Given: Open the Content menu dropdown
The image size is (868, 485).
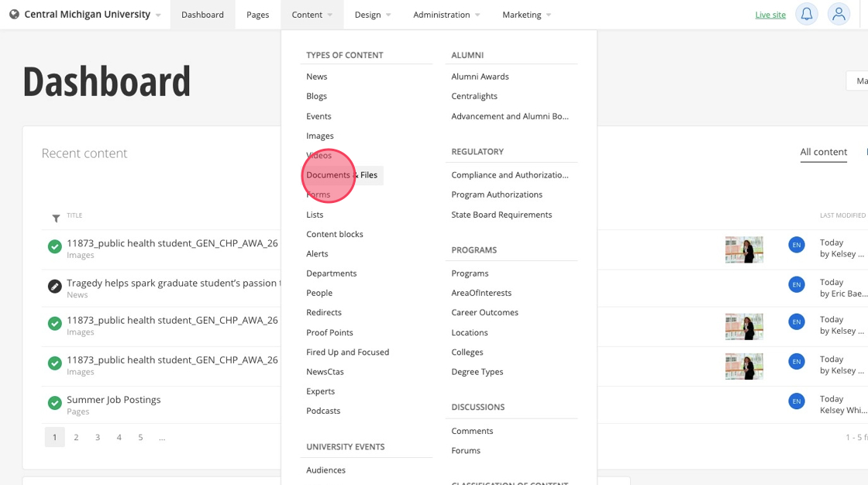Looking at the screenshot, I should [312, 15].
